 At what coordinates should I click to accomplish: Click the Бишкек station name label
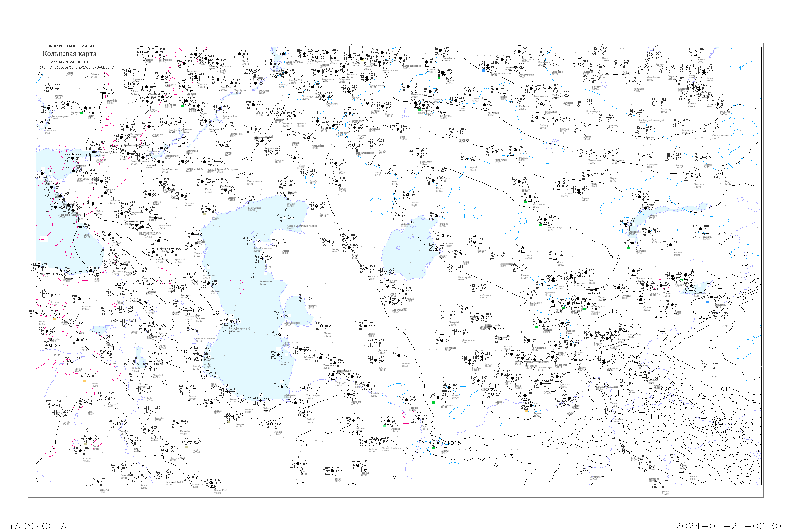654,293
